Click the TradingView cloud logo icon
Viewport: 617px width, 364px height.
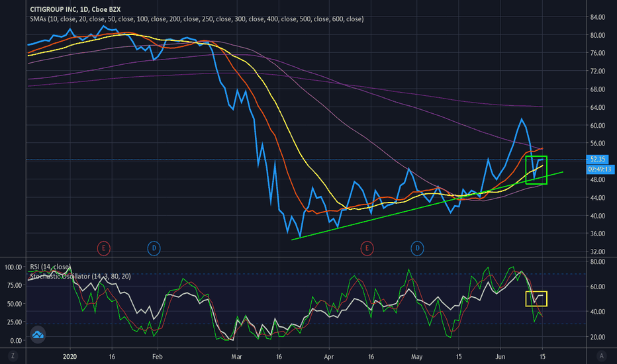click(38, 335)
